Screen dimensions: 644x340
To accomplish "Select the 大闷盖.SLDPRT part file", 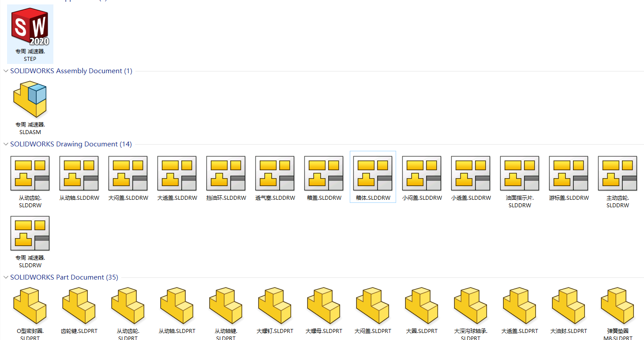I will tap(373, 310).
